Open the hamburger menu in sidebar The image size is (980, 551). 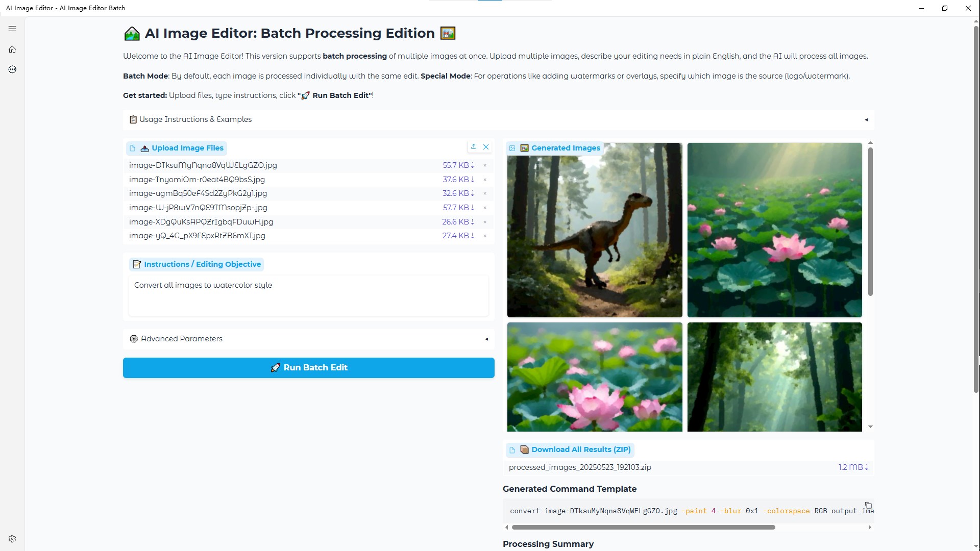coord(12,29)
